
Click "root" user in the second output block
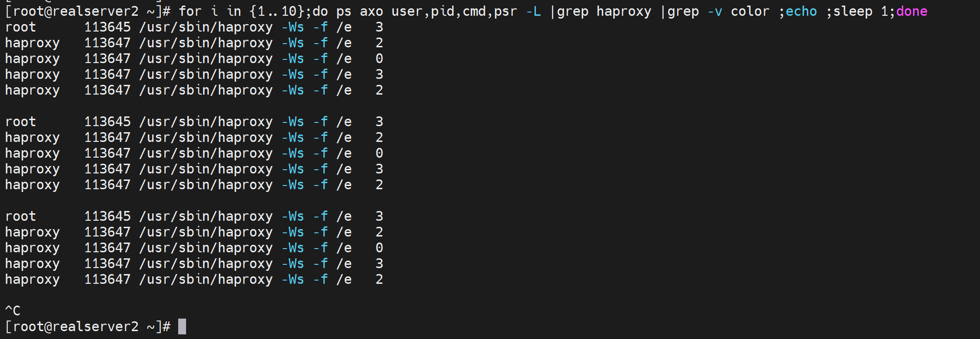point(20,122)
